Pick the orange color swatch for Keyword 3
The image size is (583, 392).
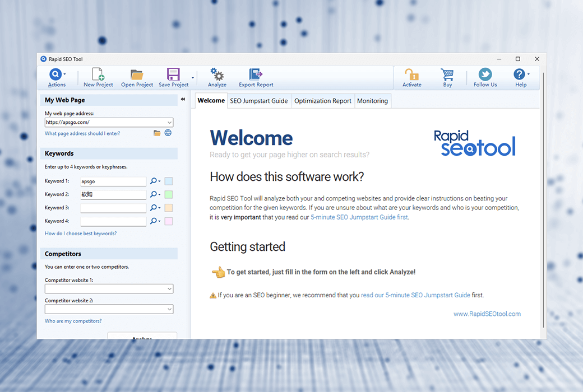click(168, 208)
